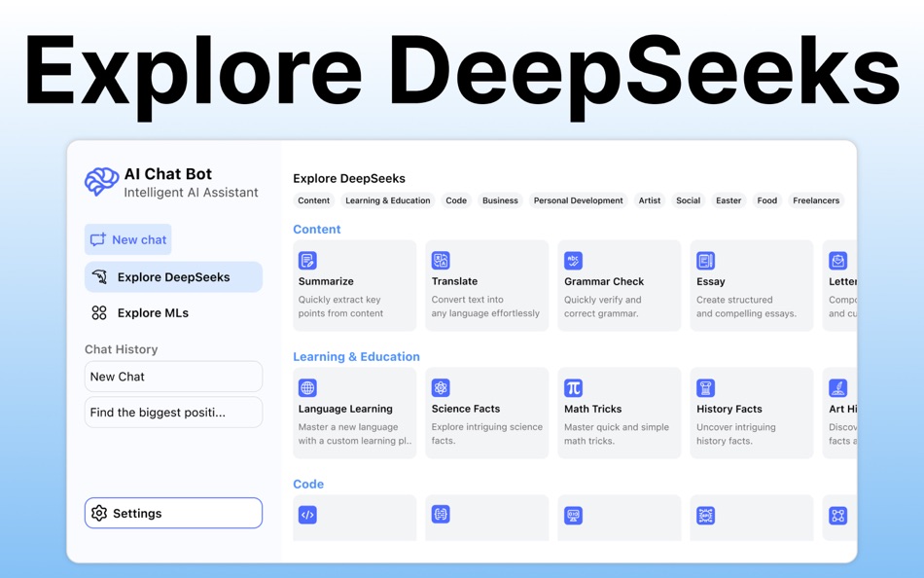Open Explore DeepSeeks in sidebar
The width and height of the screenshot is (924, 578).
coord(173,277)
